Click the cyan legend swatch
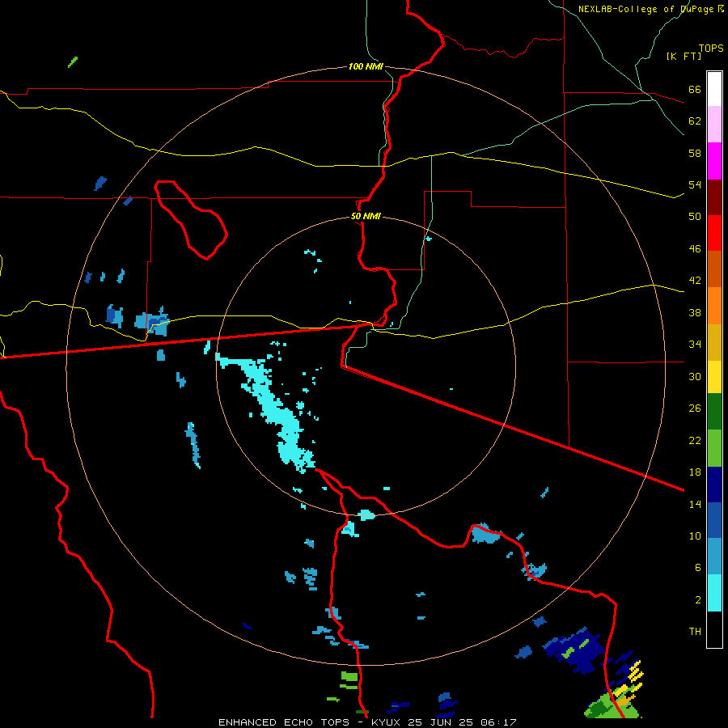This screenshot has height=728, width=728. tap(714, 593)
